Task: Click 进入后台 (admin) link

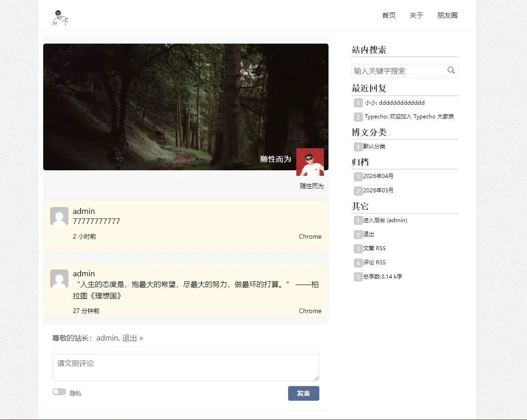Action: [x=385, y=220]
